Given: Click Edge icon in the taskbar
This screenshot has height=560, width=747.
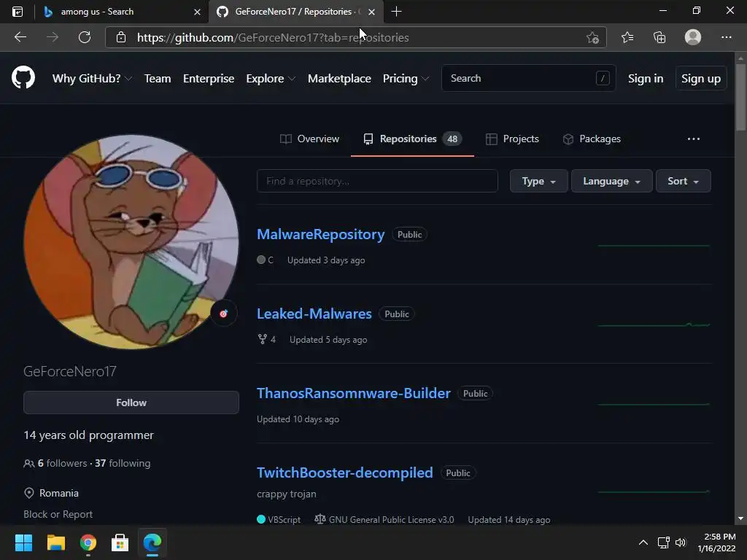Looking at the screenshot, I should click(x=152, y=542).
